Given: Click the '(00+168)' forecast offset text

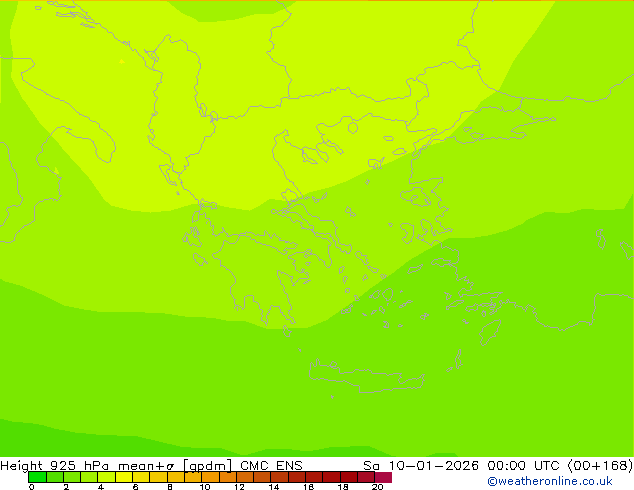Looking at the screenshot, I should 601,466.
